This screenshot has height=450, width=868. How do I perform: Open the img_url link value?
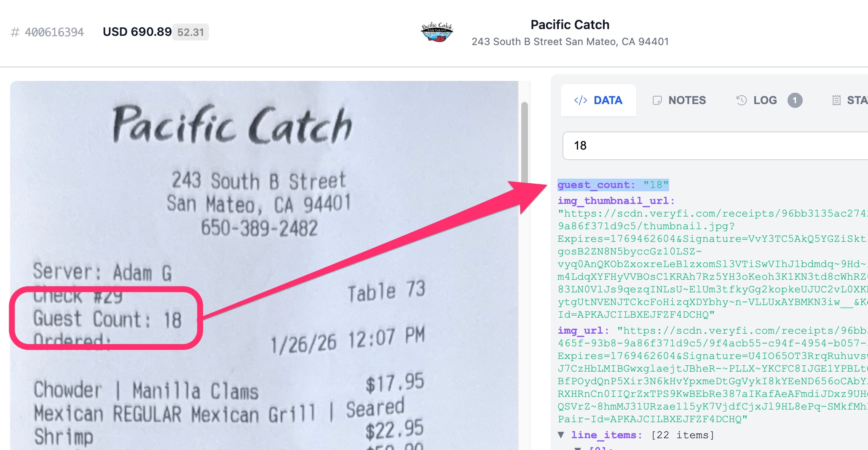(x=713, y=375)
